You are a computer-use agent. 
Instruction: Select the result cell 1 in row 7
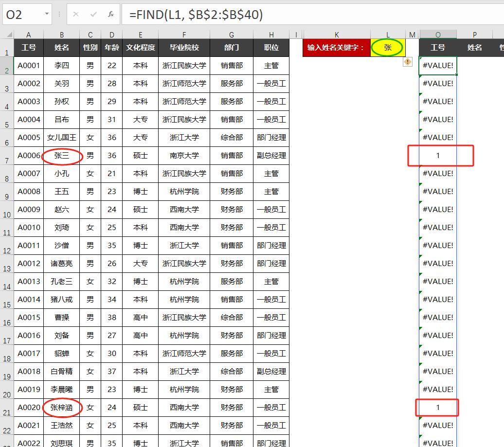coord(438,156)
